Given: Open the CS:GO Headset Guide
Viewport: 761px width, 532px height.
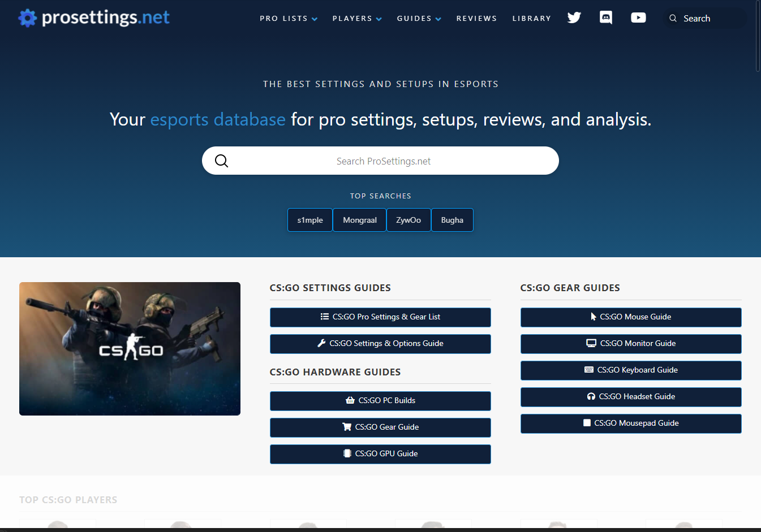Looking at the screenshot, I should 631,397.
